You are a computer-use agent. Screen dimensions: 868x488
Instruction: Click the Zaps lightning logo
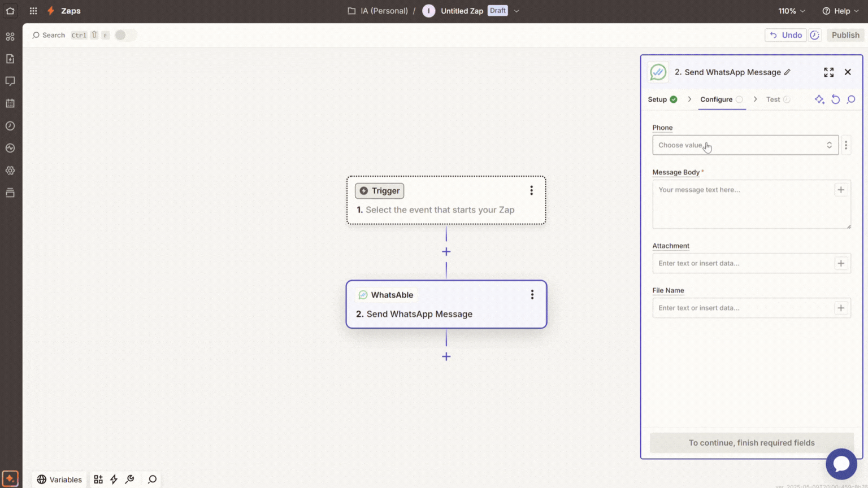(x=51, y=11)
